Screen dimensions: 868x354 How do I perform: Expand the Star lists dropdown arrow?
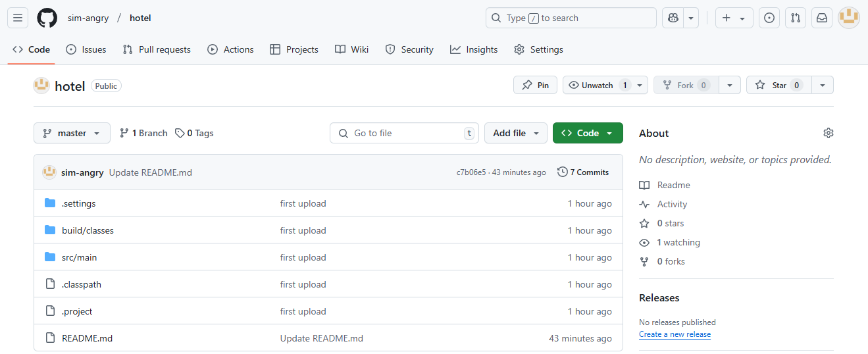[823, 85]
